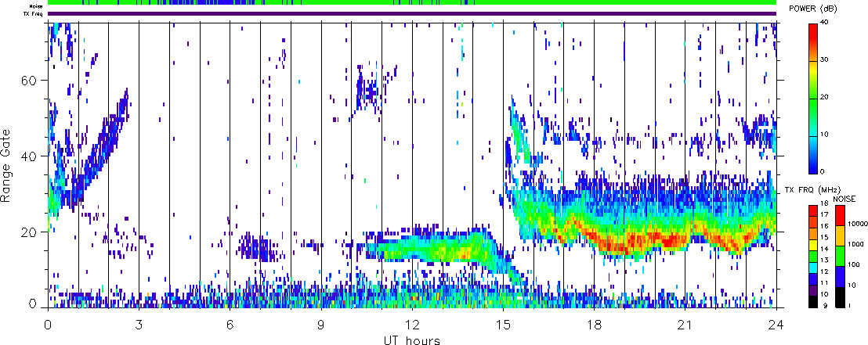Click the 3 tick label on UT hours axis
The image size is (868, 345).
tap(139, 325)
